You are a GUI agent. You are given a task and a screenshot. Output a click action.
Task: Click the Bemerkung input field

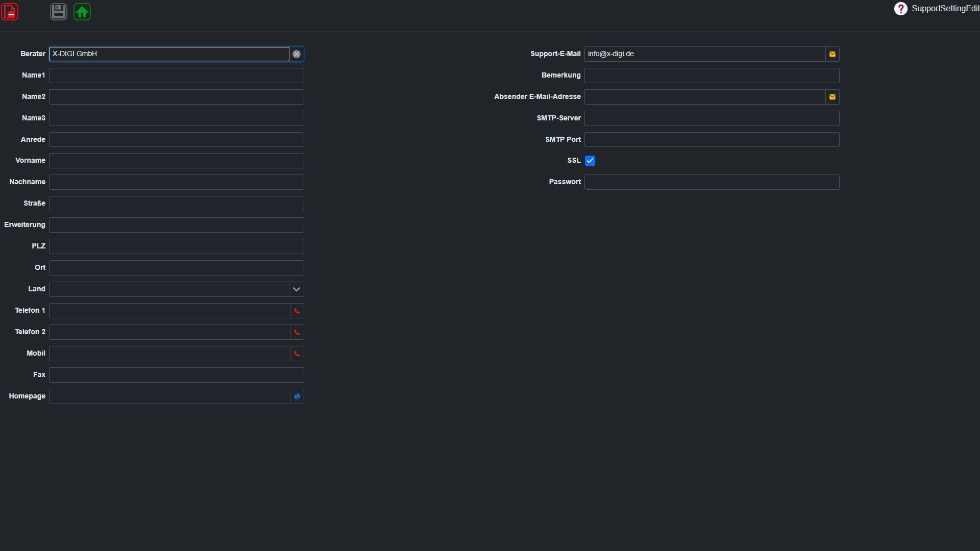pos(712,76)
